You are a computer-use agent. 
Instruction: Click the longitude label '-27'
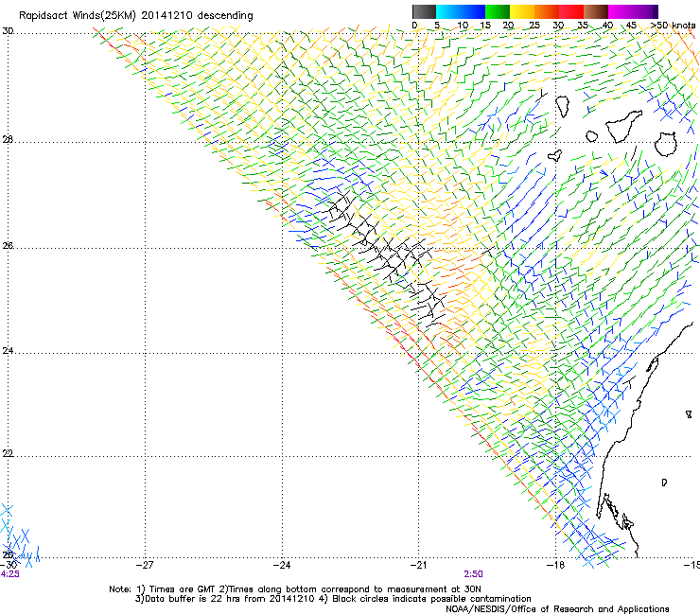[x=145, y=565]
